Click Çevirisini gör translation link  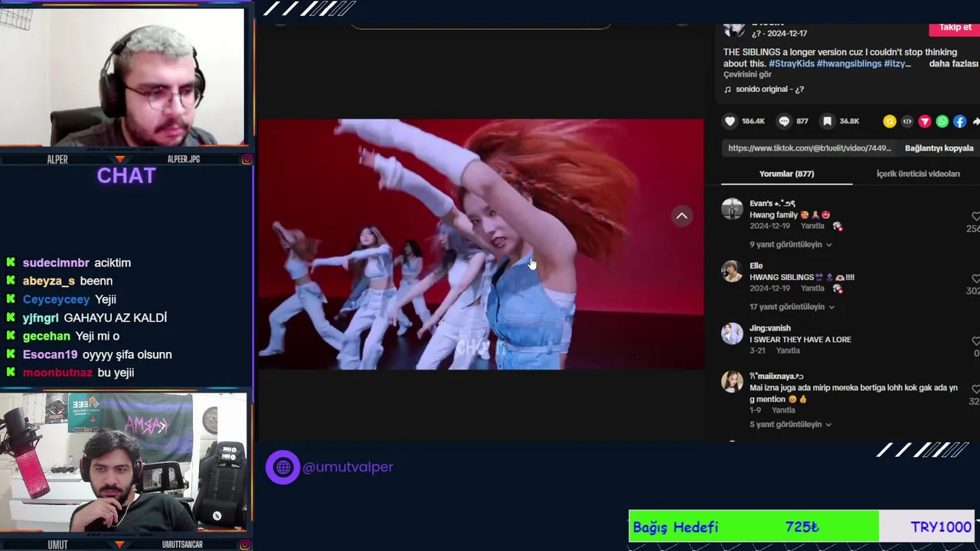[x=747, y=75]
